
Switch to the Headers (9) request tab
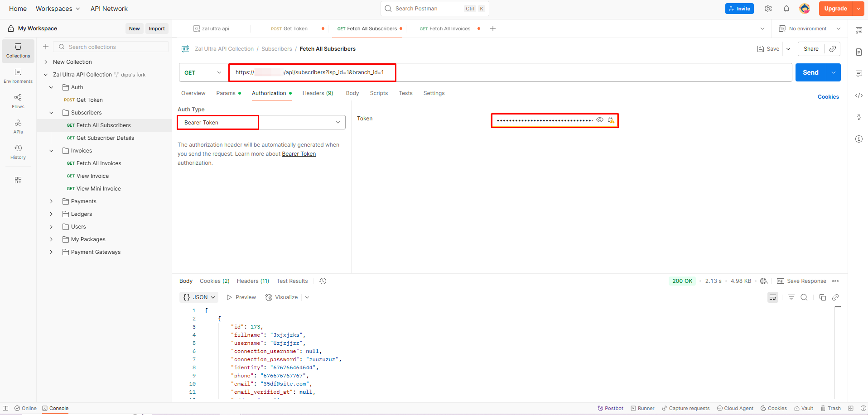coord(318,93)
